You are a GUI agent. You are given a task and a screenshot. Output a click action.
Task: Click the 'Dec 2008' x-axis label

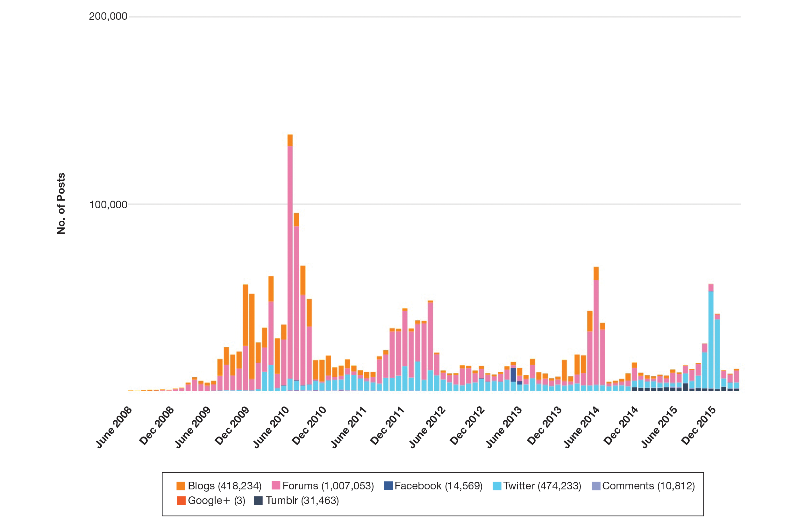coord(157,426)
